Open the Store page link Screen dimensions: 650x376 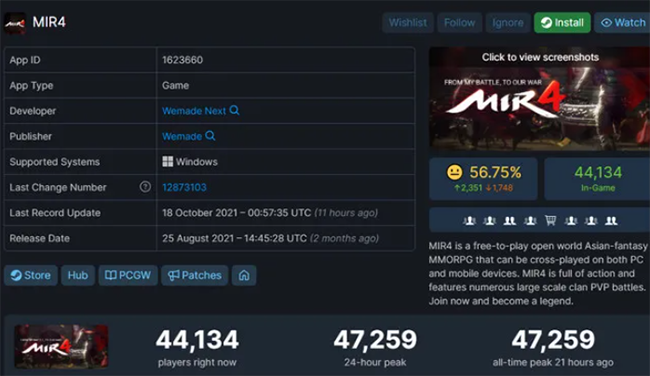[31, 275]
